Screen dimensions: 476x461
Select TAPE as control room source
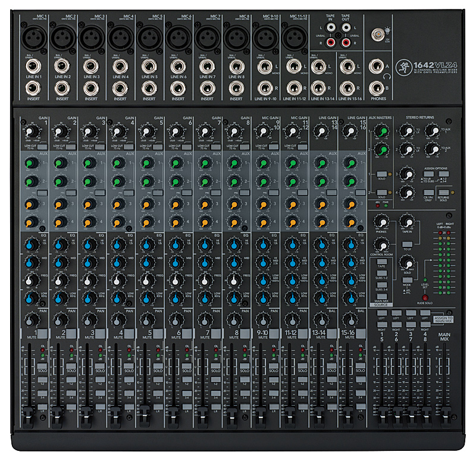click(x=381, y=262)
